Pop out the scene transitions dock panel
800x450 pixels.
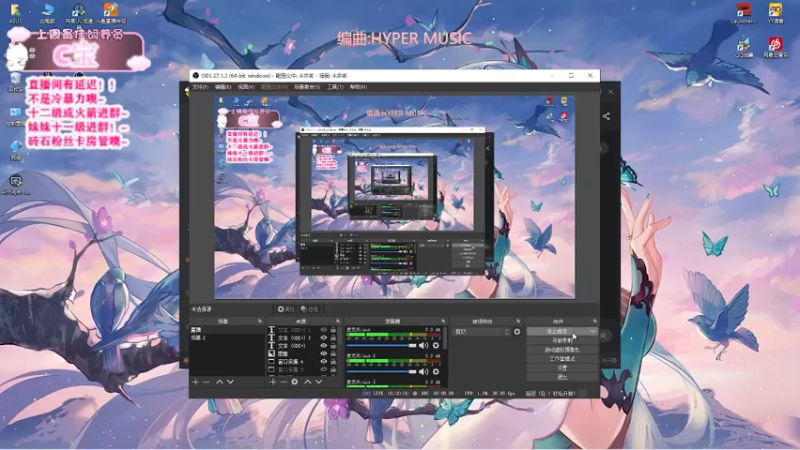click(x=518, y=321)
